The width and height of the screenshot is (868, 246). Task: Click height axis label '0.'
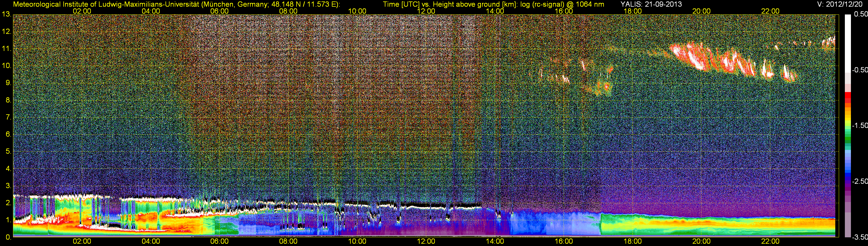(8, 237)
